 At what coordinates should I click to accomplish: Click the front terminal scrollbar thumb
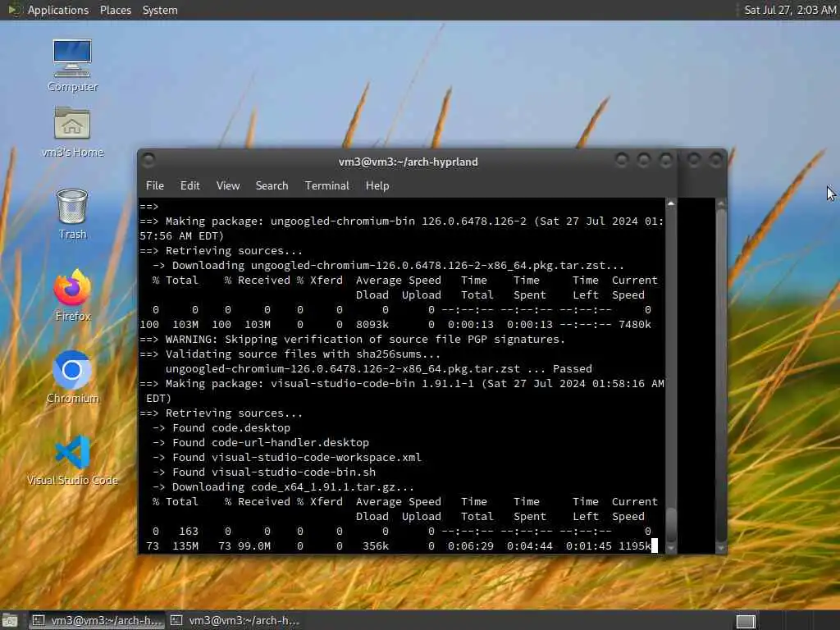(x=671, y=524)
